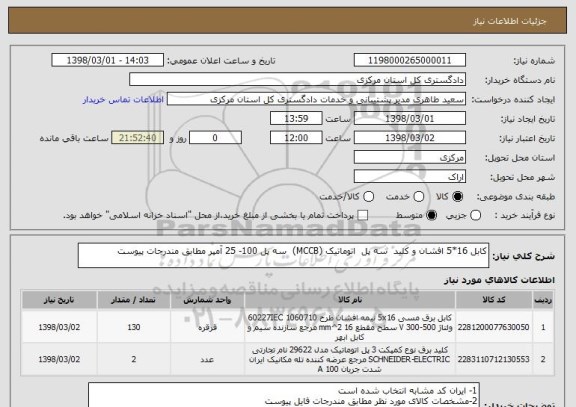Click product code 2281200077630050

click(x=493, y=327)
